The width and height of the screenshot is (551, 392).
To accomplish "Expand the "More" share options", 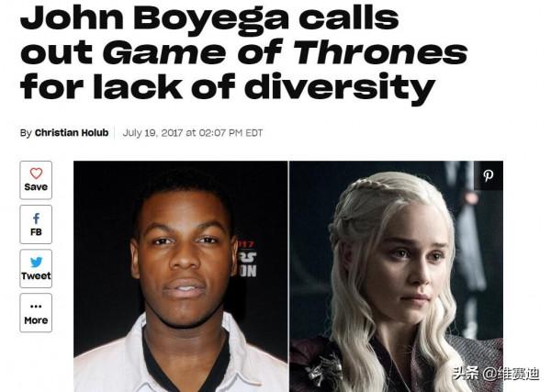I will (36, 320).
